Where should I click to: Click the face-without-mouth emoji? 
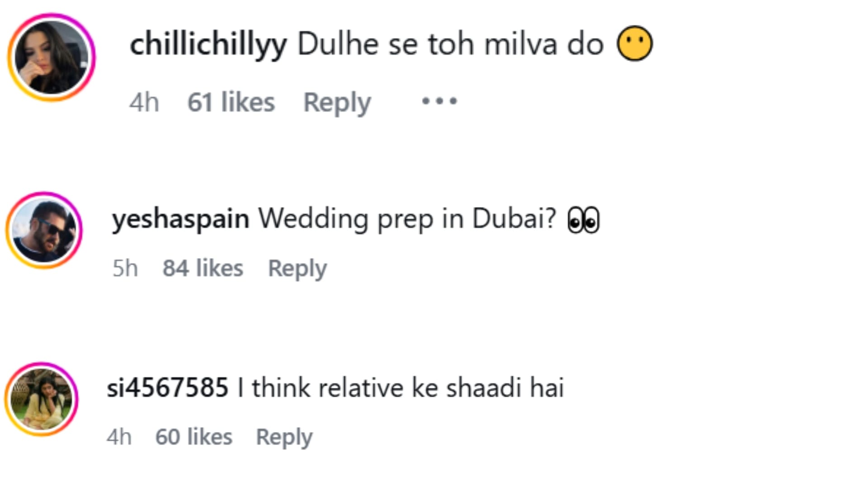click(x=635, y=43)
